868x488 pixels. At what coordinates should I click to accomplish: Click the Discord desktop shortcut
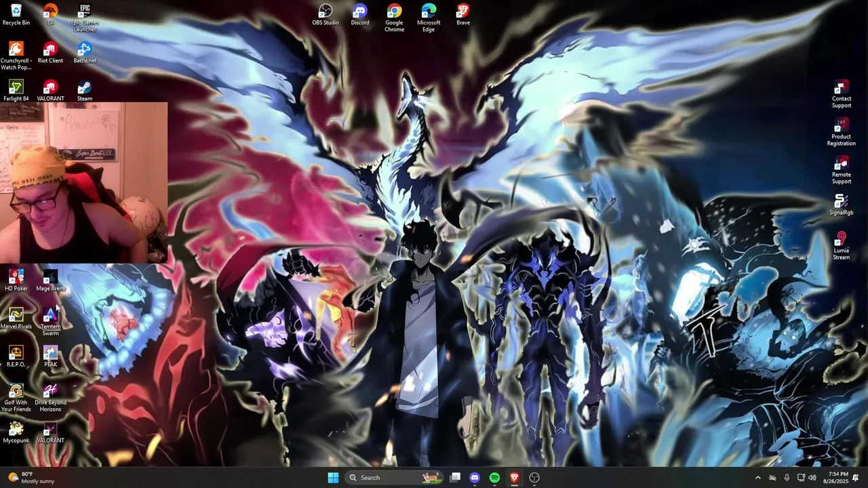point(360,14)
